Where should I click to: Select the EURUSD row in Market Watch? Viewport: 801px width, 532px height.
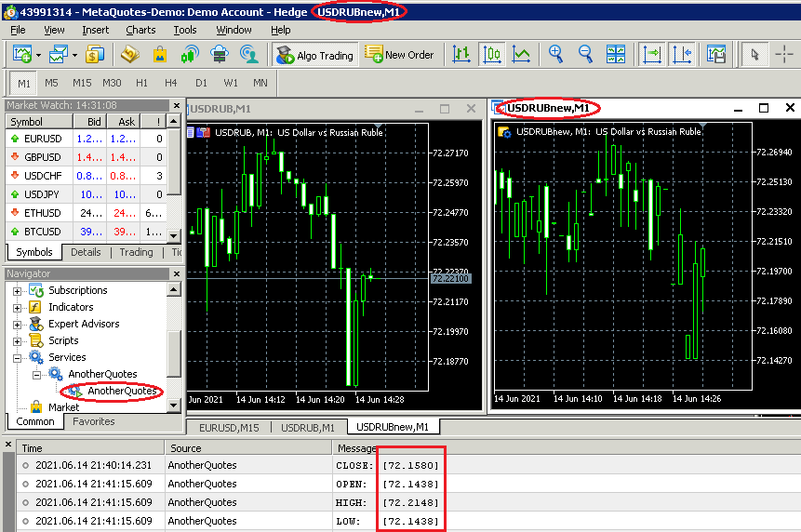pyautogui.click(x=87, y=139)
